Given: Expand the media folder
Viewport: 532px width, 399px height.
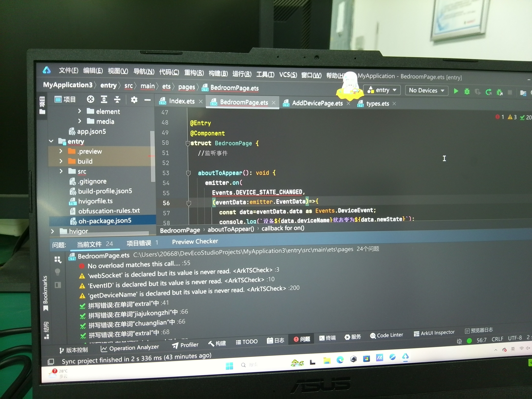Looking at the screenshot, I should (80, 121).
